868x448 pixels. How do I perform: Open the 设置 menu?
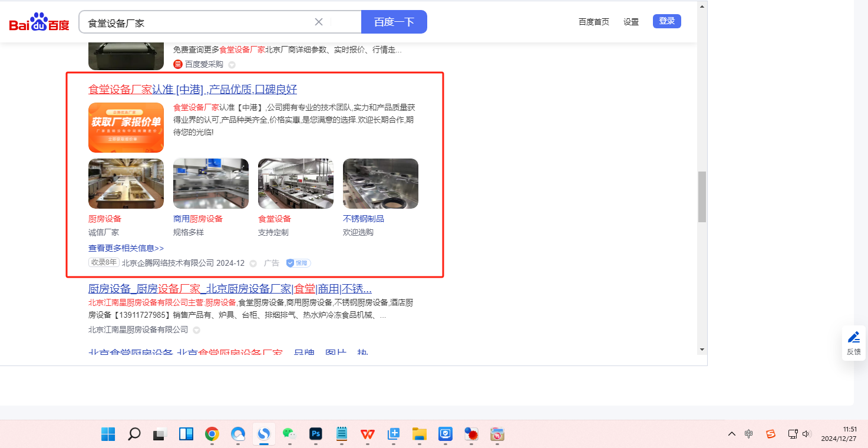coord(631,22)
